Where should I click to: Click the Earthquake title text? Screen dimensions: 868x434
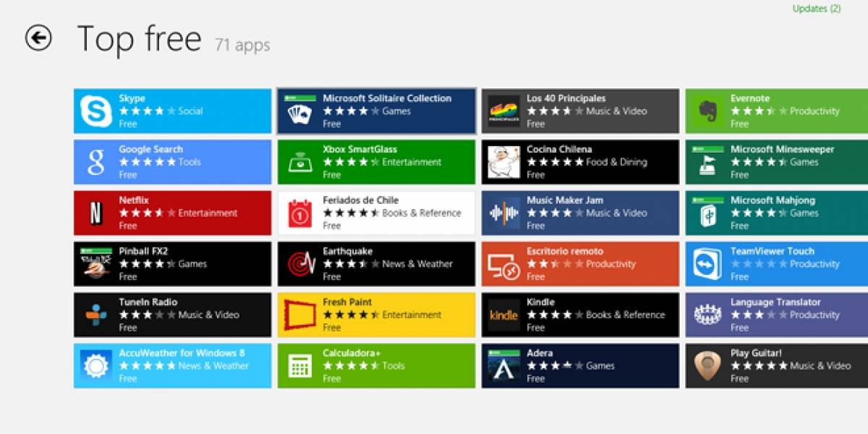[347, 251]
